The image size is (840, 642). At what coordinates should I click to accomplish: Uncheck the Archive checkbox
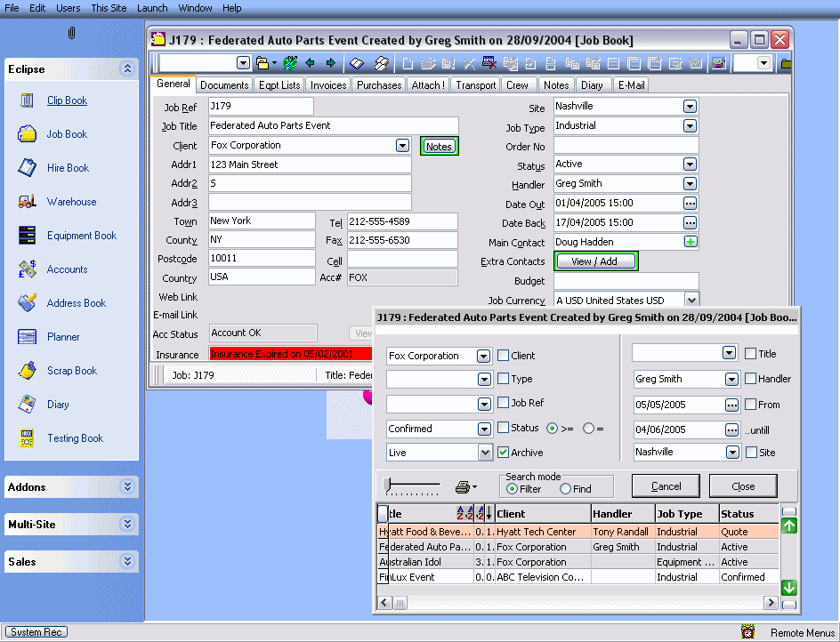[503, 452]
